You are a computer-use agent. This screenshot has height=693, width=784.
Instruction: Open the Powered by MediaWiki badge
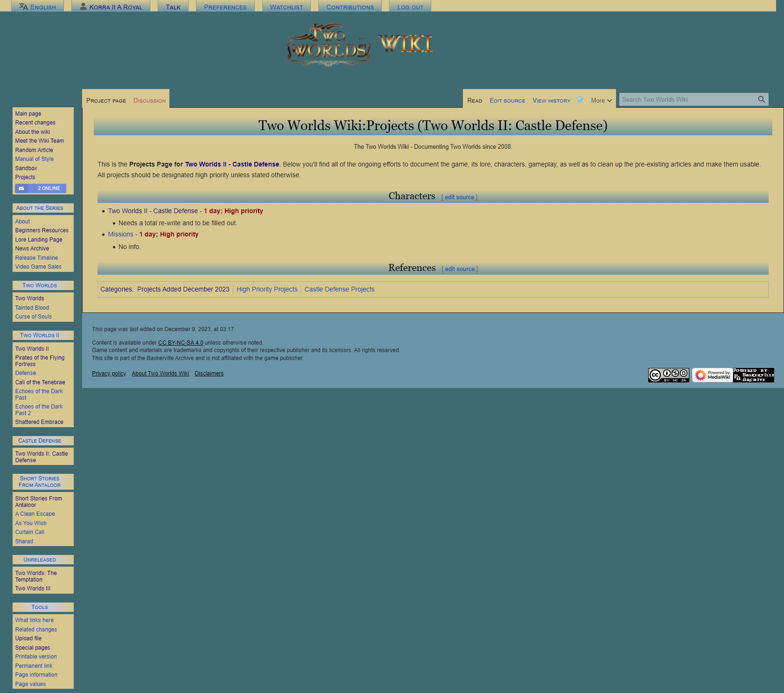(712, 375)
